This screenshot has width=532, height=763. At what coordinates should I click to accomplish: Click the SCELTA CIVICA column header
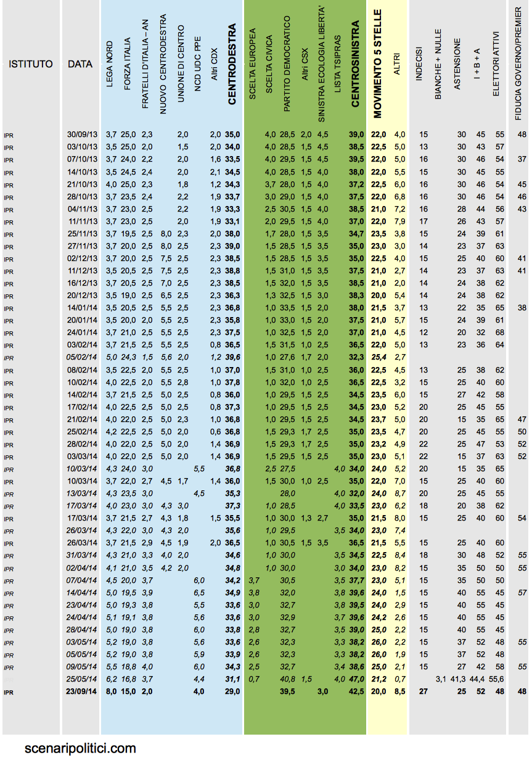point(269,63)
